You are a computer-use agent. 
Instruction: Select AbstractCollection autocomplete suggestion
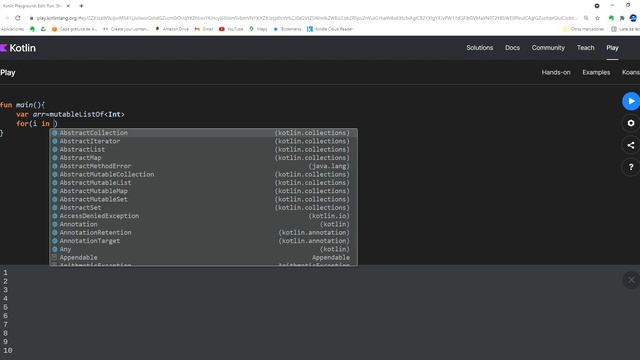tap(203, 133)
